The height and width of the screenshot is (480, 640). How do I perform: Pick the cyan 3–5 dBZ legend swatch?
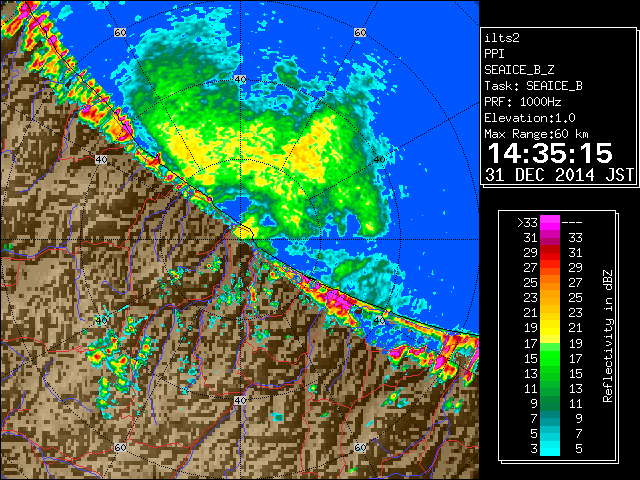pos(550,448)
